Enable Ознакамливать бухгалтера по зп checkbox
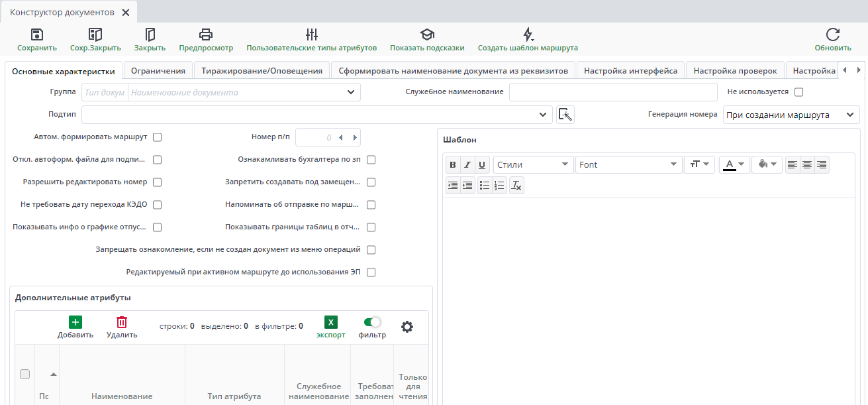Viewport: 868px width, 405px height. [x=371, y=160]
